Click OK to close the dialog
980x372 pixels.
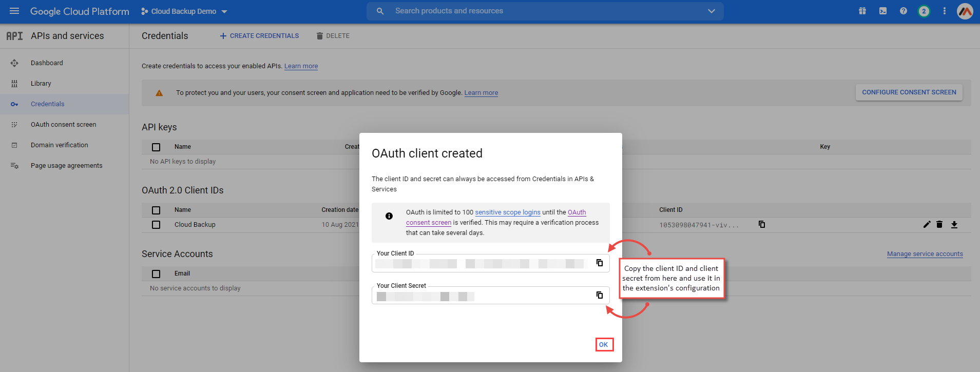point(604,345)
